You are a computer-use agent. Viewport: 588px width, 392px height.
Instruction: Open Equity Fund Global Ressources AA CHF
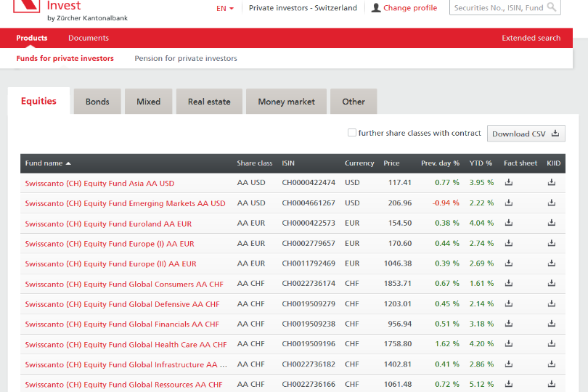pos(123,385)
